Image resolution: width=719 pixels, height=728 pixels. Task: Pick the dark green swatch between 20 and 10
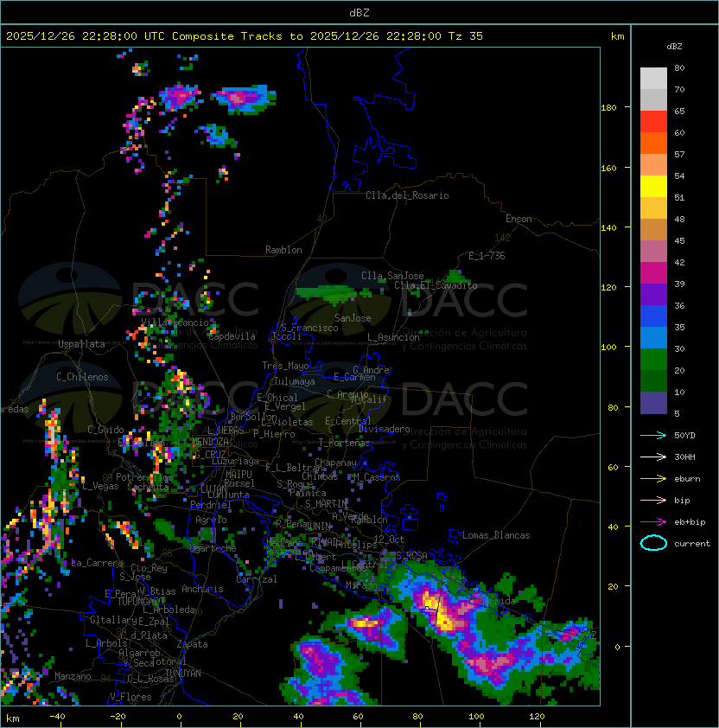653,380
